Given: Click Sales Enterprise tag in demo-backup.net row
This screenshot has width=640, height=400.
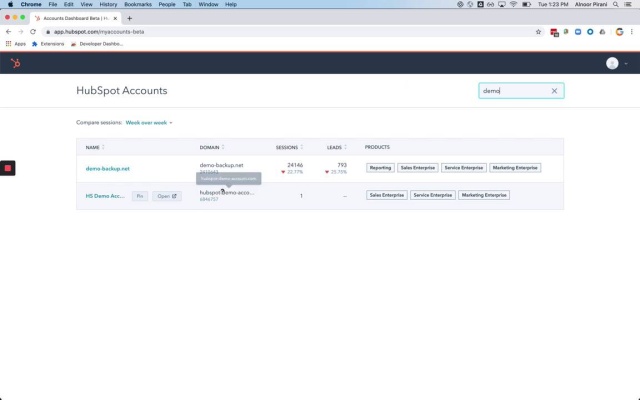Looking at the screenshot, I should [x=418, y=168].
